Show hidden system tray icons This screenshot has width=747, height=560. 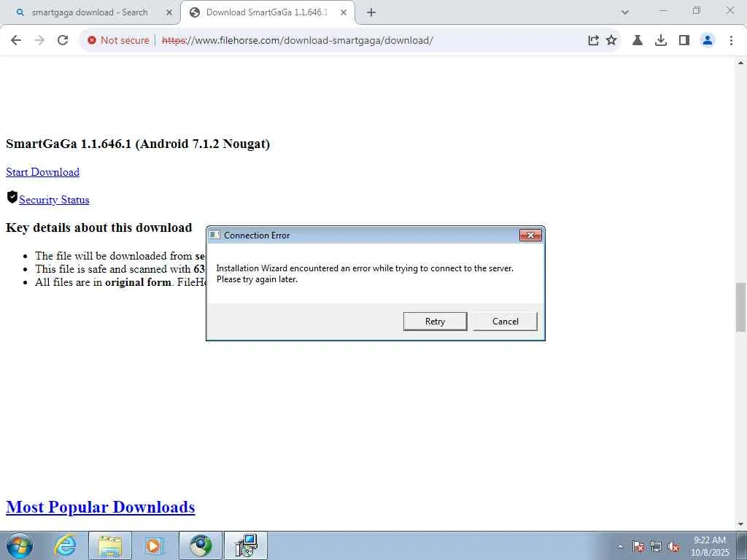[x=620, y=546]
